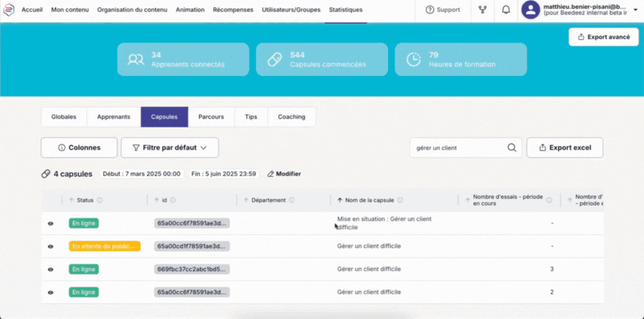644x319 pixels.
Task: Click the search magnifier icon
Action: (511, 147)
